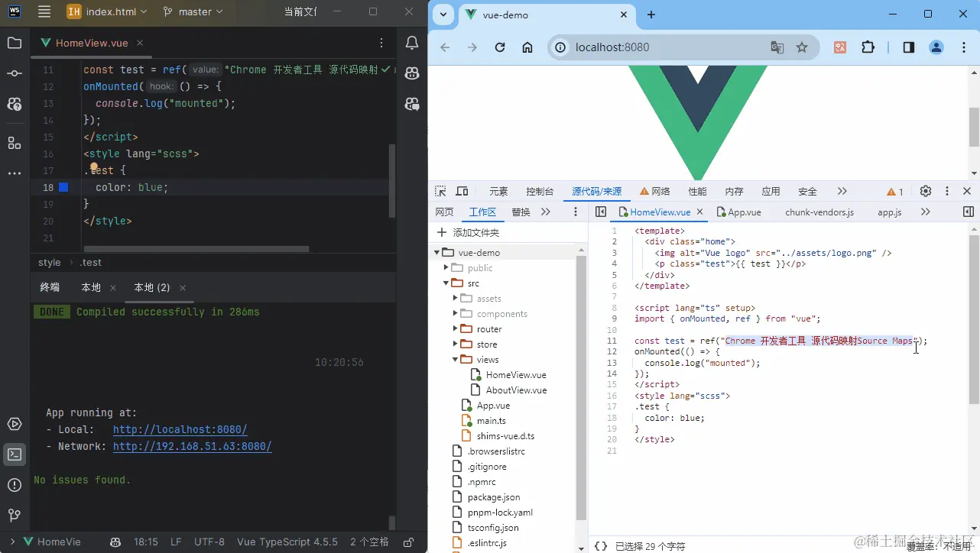The width and height of the screenshot is (980, 553).
Task: Open WebStorm main hamburger menu
Action: coord(44,11)
